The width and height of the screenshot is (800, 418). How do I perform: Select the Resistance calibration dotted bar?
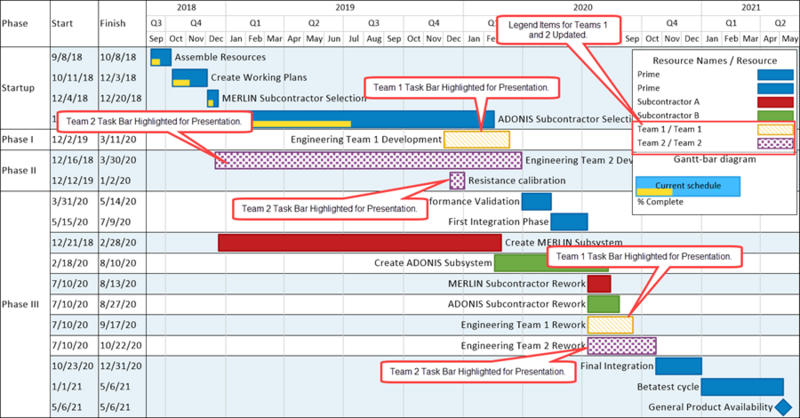457,180
